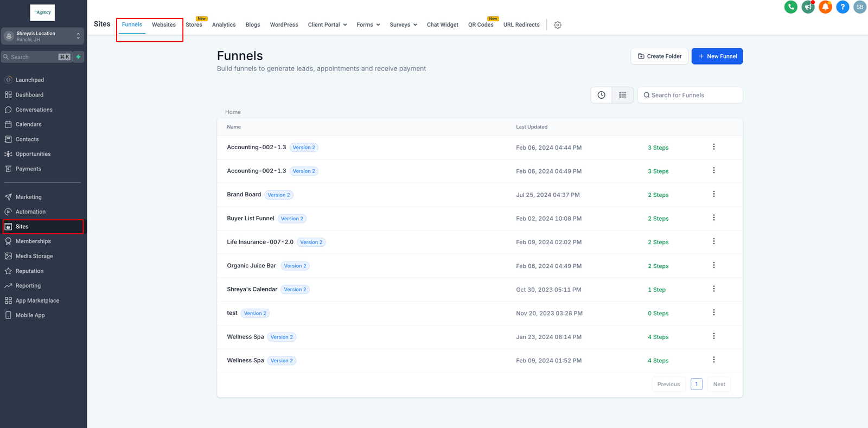The image size is (868, 428).
Task: Click the clock recent-view icon
Action: pos(601,95)
